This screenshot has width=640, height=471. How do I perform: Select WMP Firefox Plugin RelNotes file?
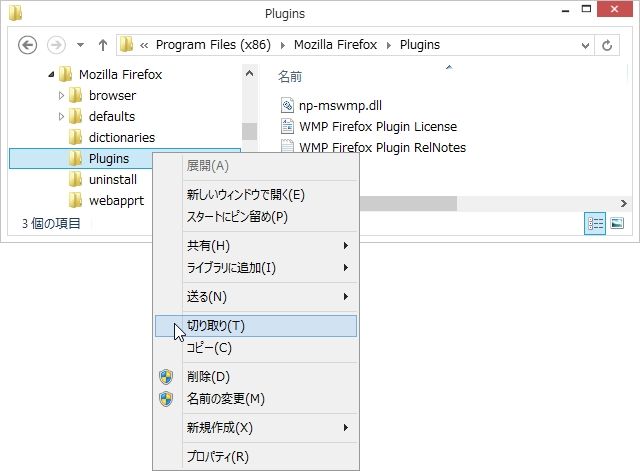(382, 147)
